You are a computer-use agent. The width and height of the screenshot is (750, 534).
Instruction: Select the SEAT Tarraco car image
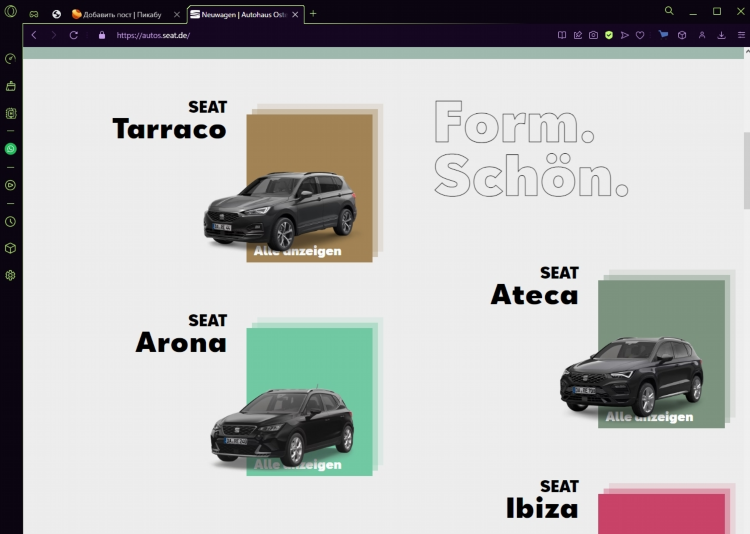(x=280, y=211)
